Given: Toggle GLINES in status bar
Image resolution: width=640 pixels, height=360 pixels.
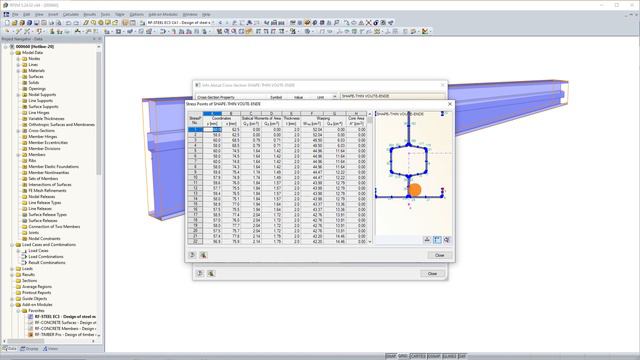Looking at the screenshot, I should (449, 356).
